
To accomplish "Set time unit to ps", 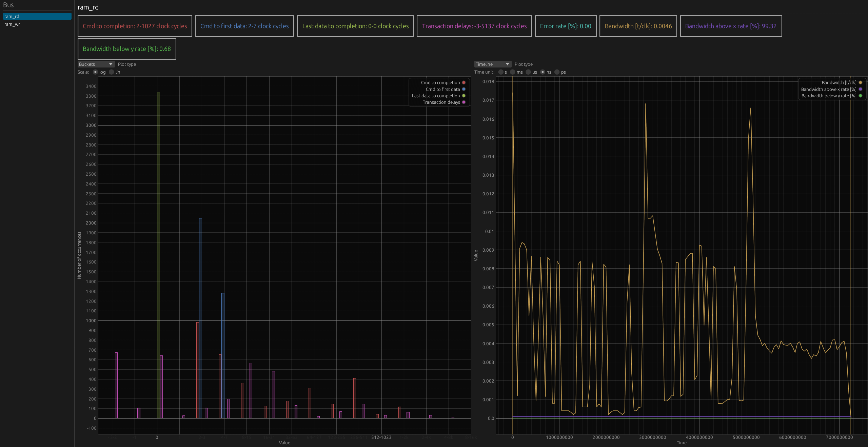I will pyautogui.click(x=557, y=72).
